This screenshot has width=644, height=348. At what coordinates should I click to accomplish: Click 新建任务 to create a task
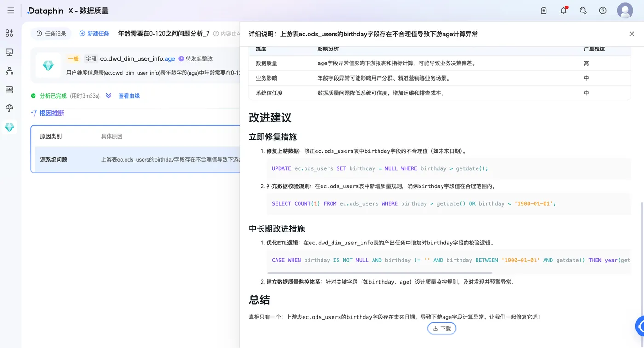(x=94, y=34)
